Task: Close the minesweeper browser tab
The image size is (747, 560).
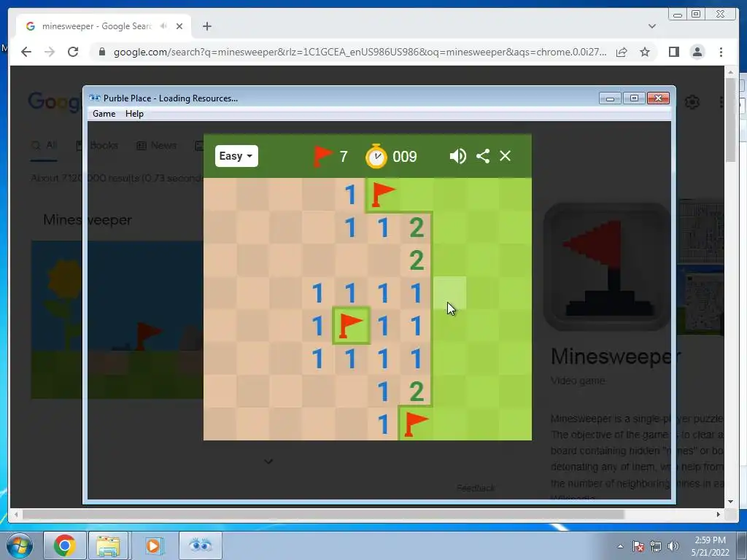Action: (x=179, y=26)
